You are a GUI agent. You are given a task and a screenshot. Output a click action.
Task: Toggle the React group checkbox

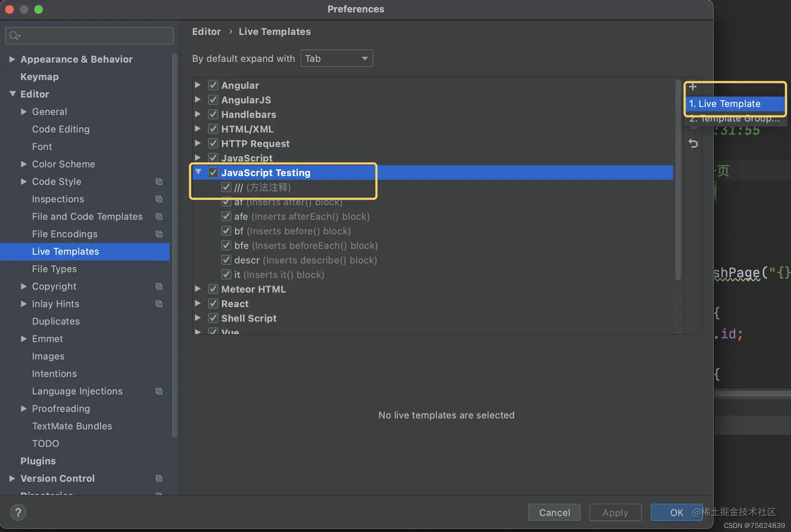213,303
